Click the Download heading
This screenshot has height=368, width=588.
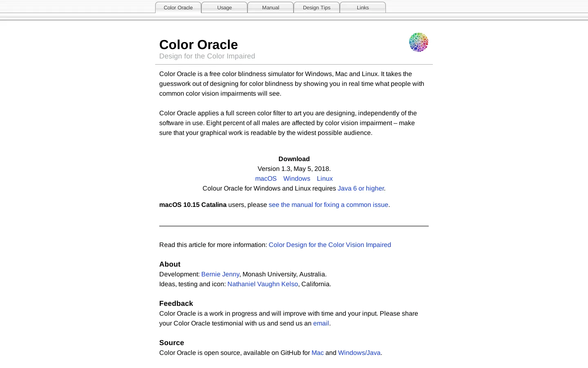[294, 159]
